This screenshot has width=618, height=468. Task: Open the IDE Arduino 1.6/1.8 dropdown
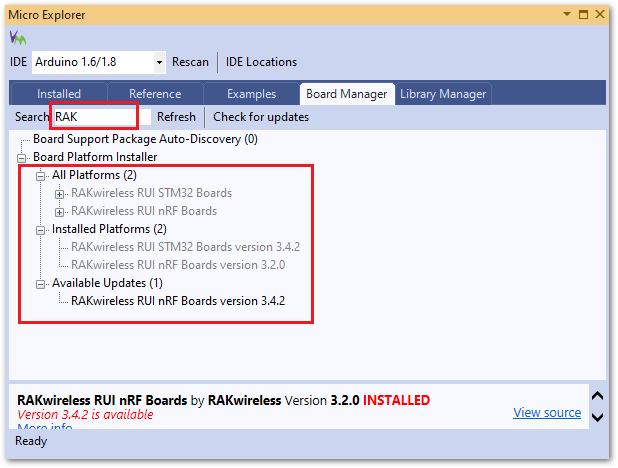pos(159,62)
